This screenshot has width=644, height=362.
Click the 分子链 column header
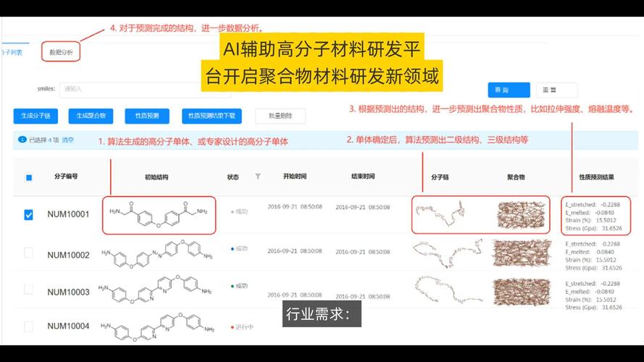pos(440,177)
